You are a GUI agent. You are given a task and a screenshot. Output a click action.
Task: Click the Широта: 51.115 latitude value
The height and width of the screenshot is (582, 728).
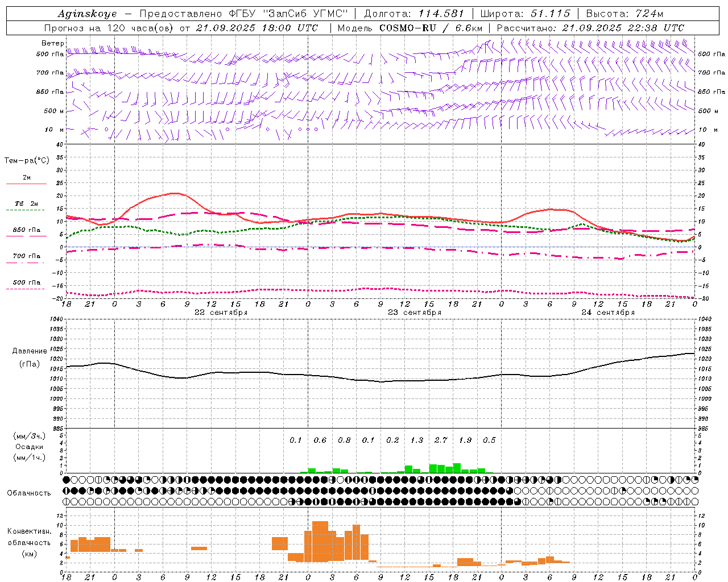pos(525,14)
